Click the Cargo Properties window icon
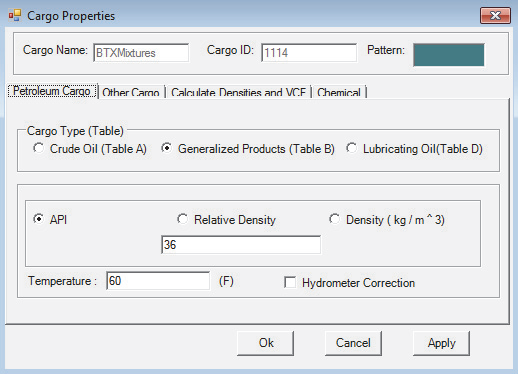The image size is (518, 374). pyautogui.click(x=15, y=15)
